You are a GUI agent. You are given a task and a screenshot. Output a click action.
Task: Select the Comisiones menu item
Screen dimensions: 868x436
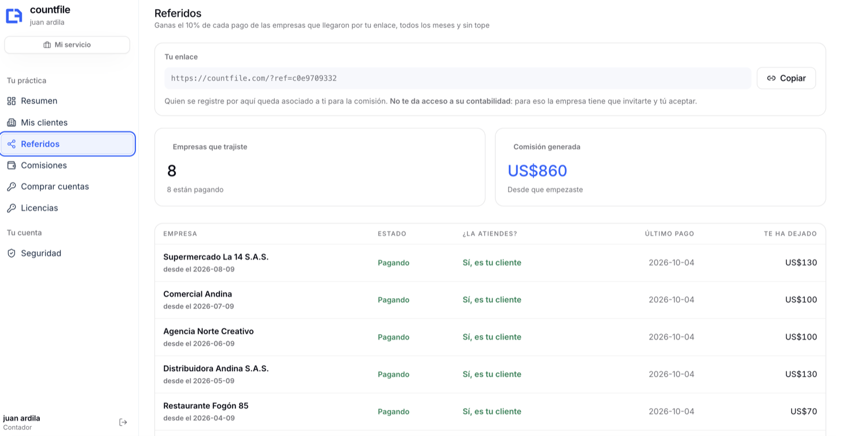click(68, 166)
